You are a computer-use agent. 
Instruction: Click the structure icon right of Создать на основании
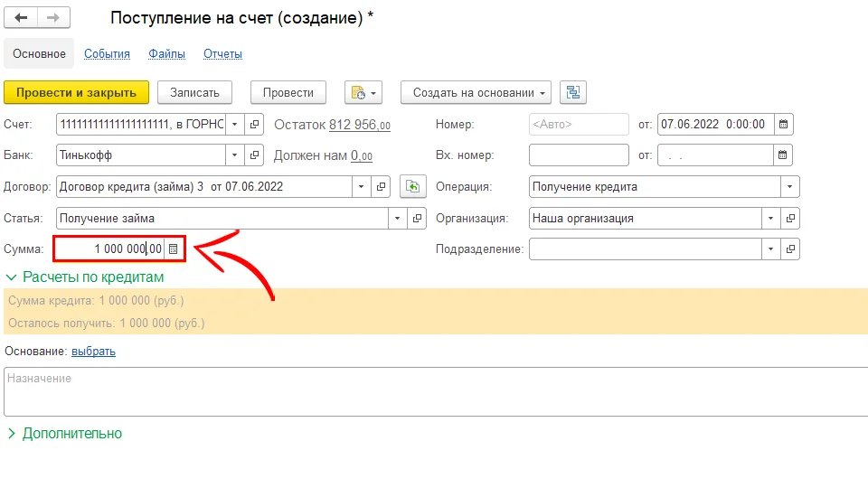(x=573, y=92)
